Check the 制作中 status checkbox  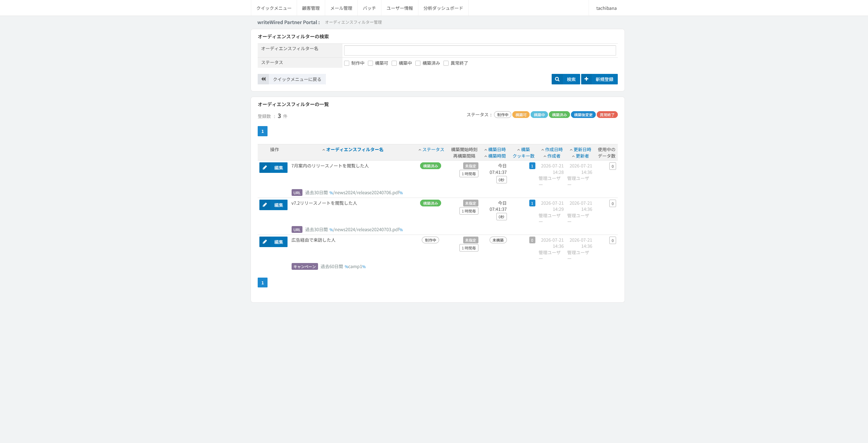click(x=347, y=63)
